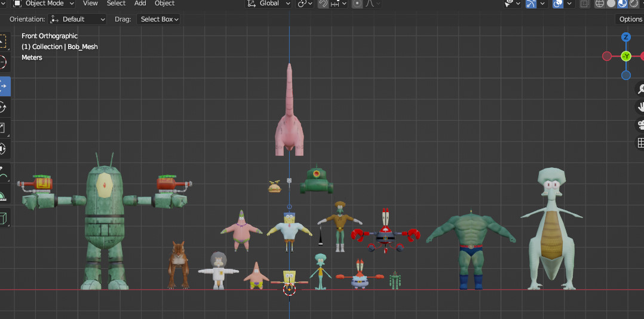Expand the overlays options arrow

[x=569, y=4]
